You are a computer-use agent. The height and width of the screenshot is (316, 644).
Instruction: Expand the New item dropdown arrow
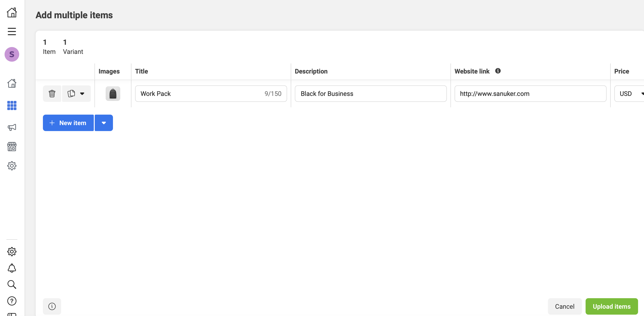pos(104,123)
